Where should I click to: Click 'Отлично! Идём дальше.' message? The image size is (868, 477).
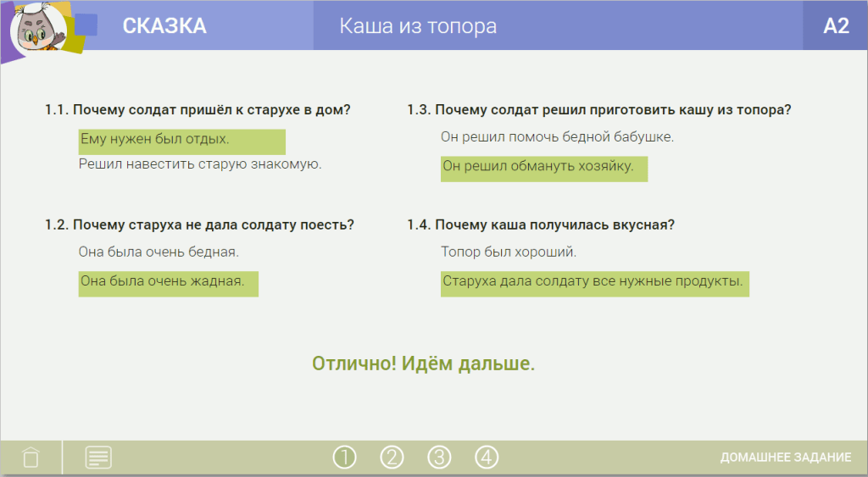pos(424,364)
